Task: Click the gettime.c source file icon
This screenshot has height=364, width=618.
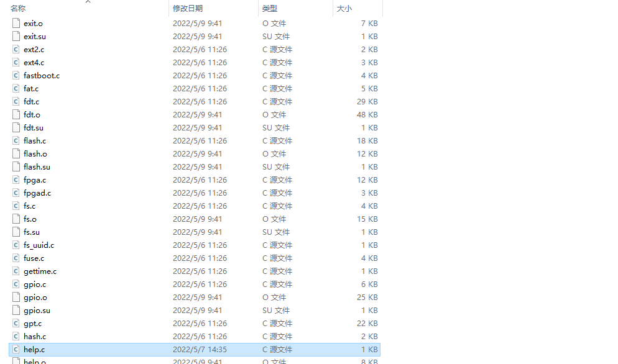Action: 16,271
